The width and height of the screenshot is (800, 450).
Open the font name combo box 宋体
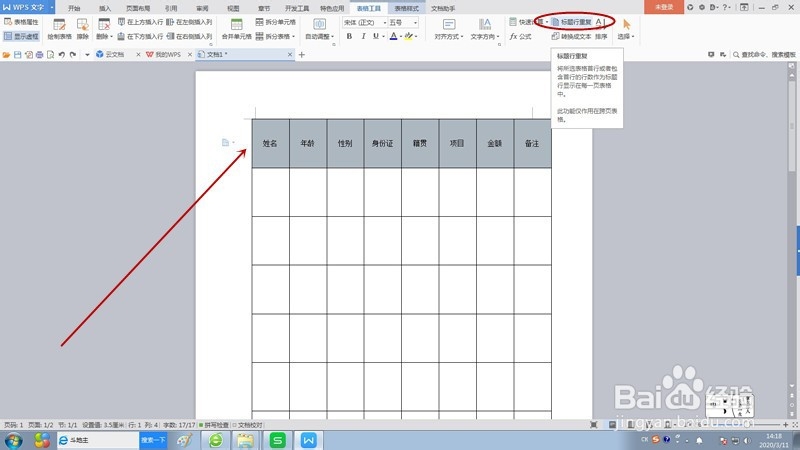click(x=365, y=22)
